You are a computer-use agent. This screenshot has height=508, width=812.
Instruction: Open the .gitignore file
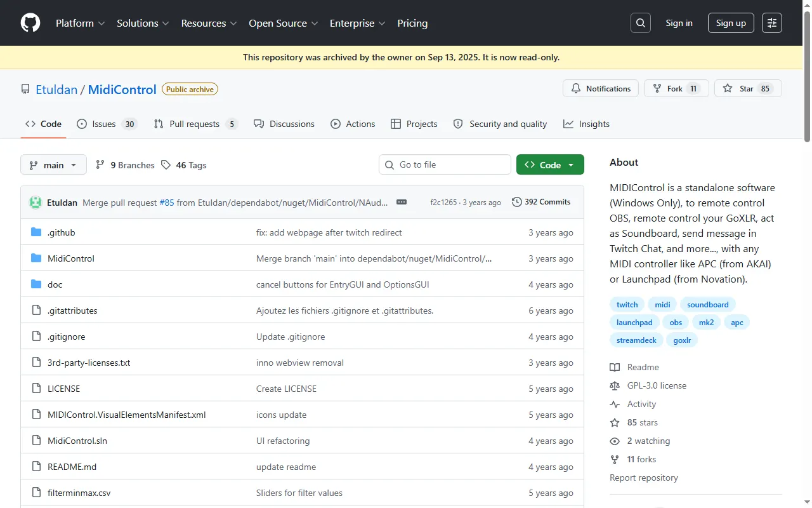click(x=67, y=337)
